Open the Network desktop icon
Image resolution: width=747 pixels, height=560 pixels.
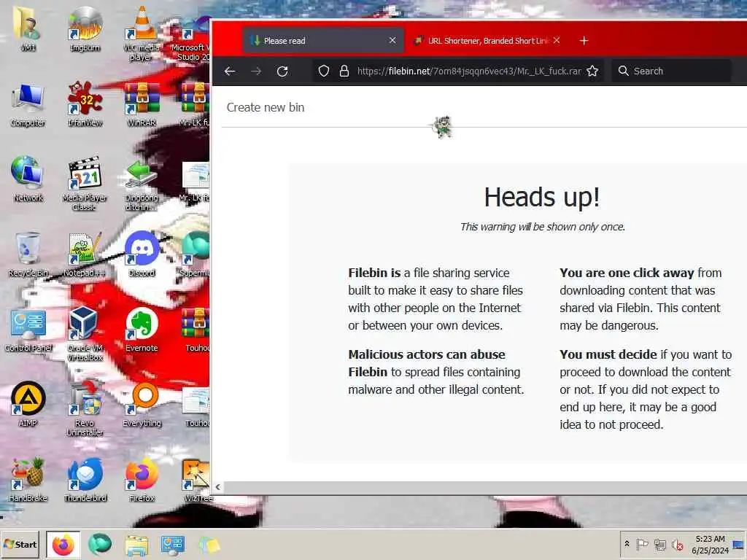pyautogui.click(x=28, y=179)
